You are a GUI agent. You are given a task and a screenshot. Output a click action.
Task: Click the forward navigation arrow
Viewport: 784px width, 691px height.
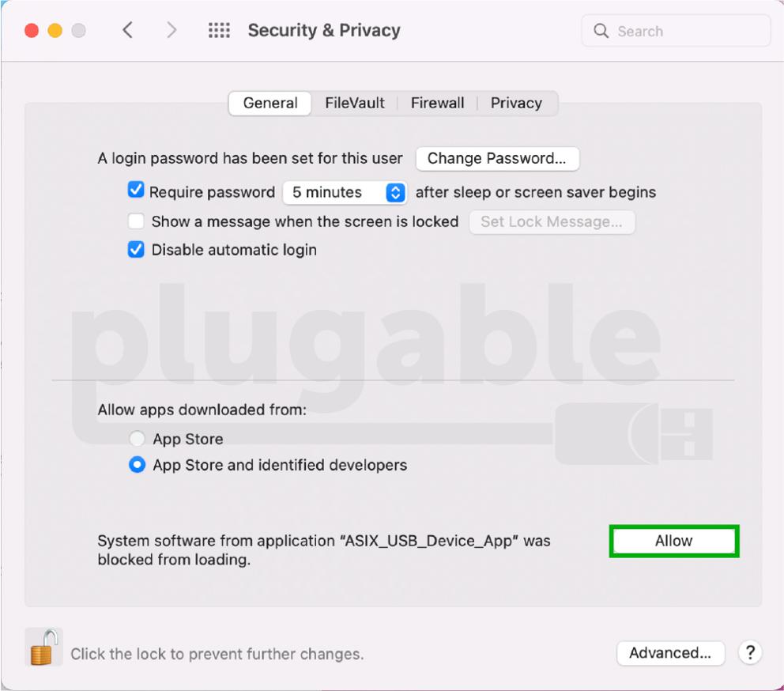tap(171, 31)
